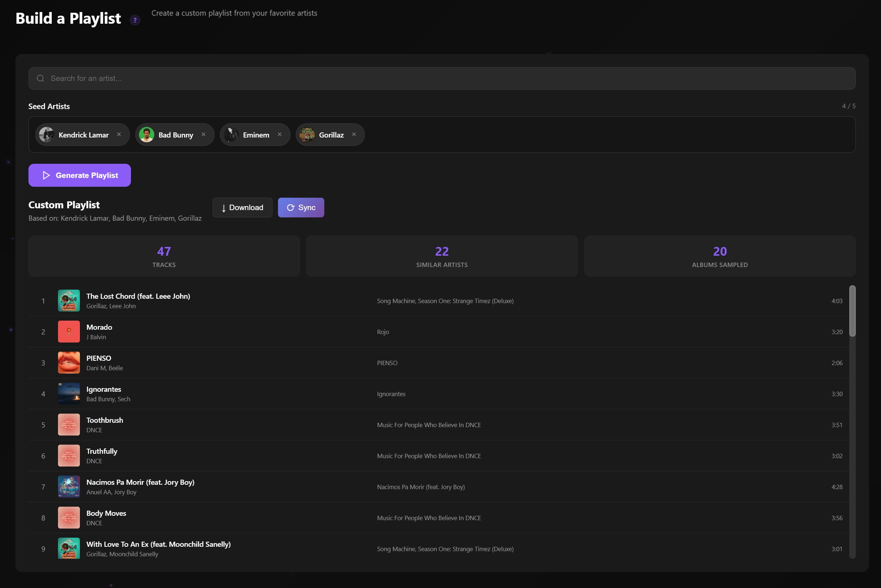Image resolution: width=881 pixels, height=588 pixels.
Task: Remove Bad Bunny from seed artists
Action: (x=204, y=134)
